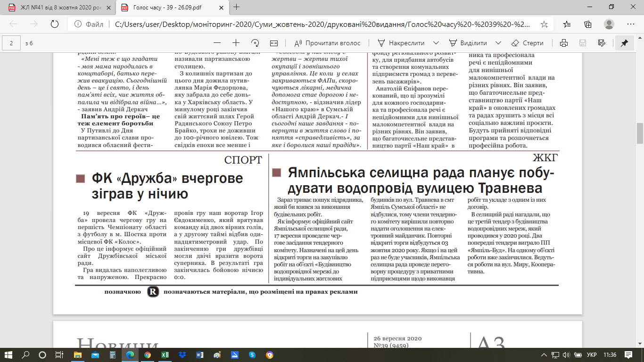Open File Explorer from taskbar
644x362 pixels.
click(77, 354)
